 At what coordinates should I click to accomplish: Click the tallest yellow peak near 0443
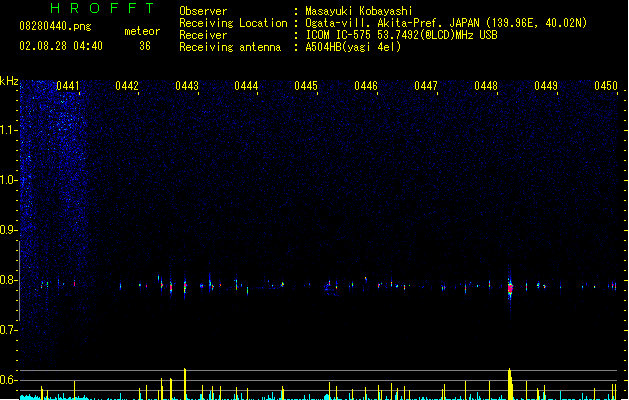[185, 384]
